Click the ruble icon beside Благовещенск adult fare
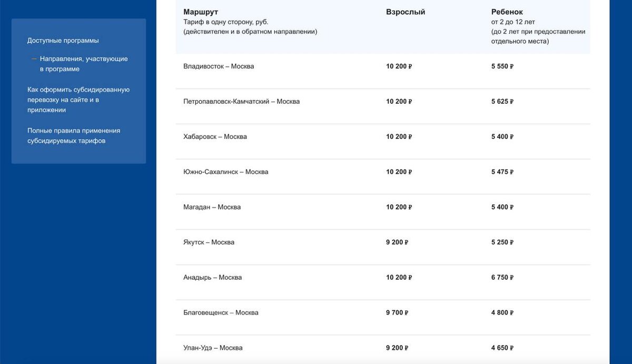 tap(406, 312)
